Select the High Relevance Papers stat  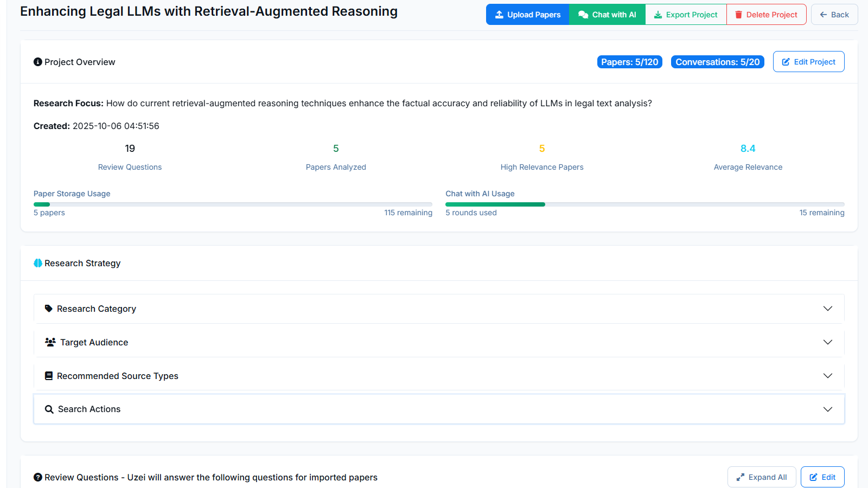pos(541,167)
